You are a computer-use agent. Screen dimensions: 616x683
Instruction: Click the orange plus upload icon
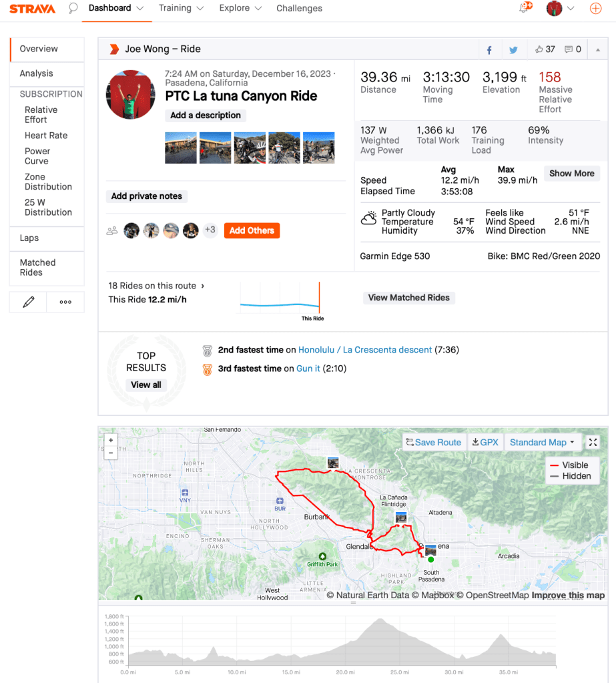(x=596, y=9)
